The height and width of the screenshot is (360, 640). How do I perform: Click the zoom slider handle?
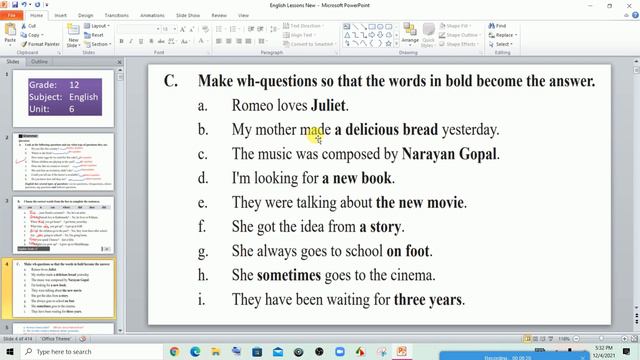(601, 339)
